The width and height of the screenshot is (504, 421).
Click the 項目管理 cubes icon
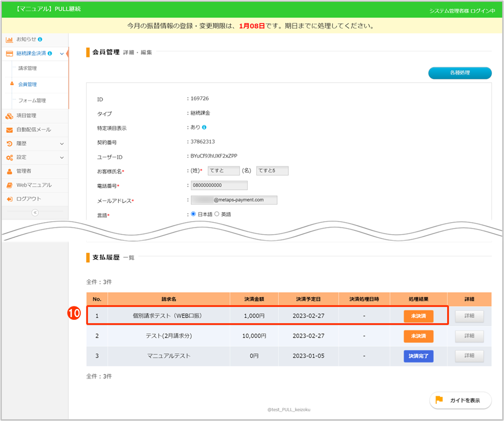coord(9,116)
